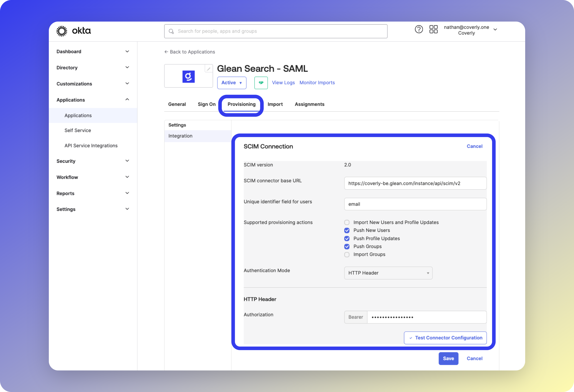Open the help question mark icon
The height and width of the screenshot is (392, 574).
(x=419, y=29)
